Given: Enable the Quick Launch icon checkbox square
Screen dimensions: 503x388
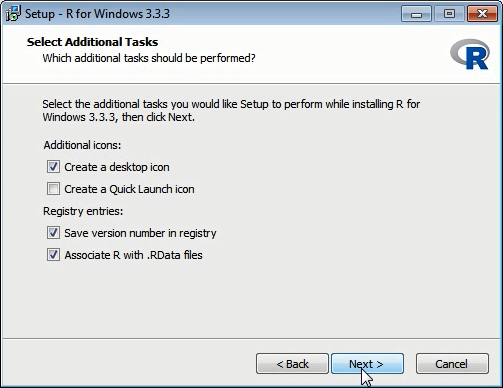Looking at the screenshot, I should [x=53, y=189].
